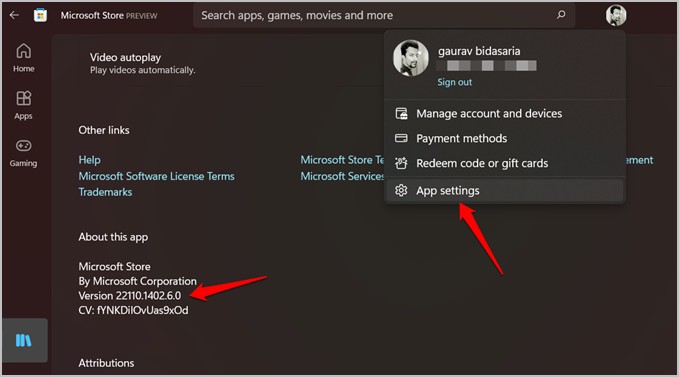The image size is (679, 377).
Task: Open the Microsoft Services link
Action: (x=342, y=176)
